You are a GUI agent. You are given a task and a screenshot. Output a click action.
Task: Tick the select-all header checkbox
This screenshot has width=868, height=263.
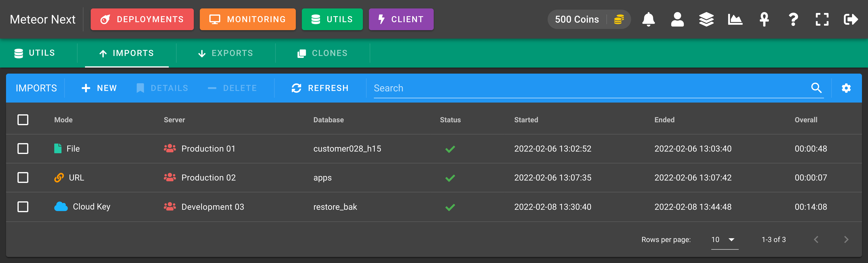[23, 120]
